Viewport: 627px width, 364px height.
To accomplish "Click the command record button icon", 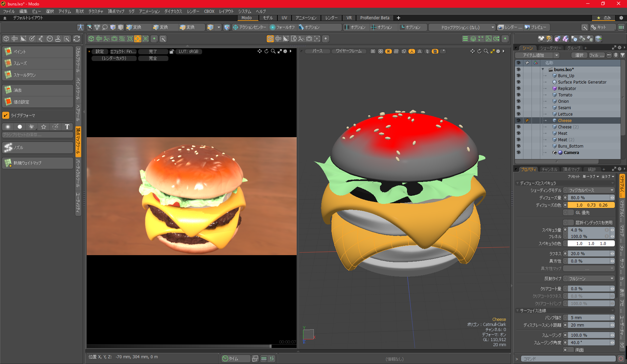I will coord(621,359).
